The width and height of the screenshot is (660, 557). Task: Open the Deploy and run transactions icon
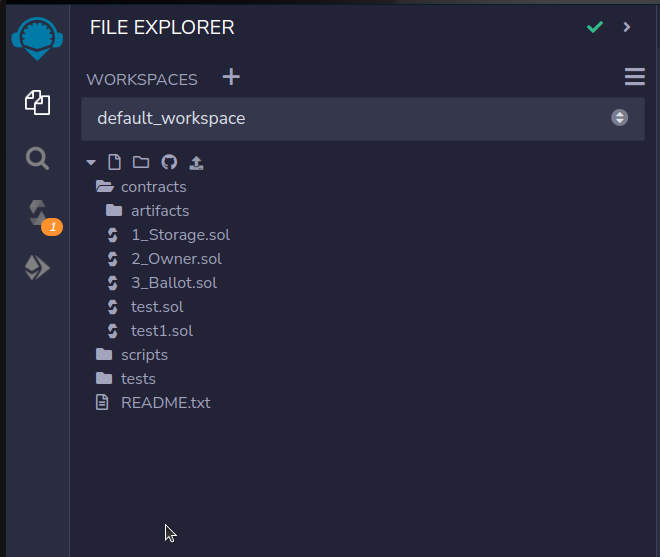click(37, 268)
